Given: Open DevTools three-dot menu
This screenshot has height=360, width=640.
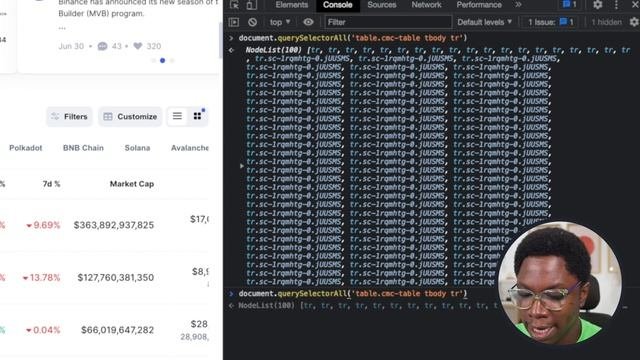Looking at the screenshot, I should (x=616, y=5).
